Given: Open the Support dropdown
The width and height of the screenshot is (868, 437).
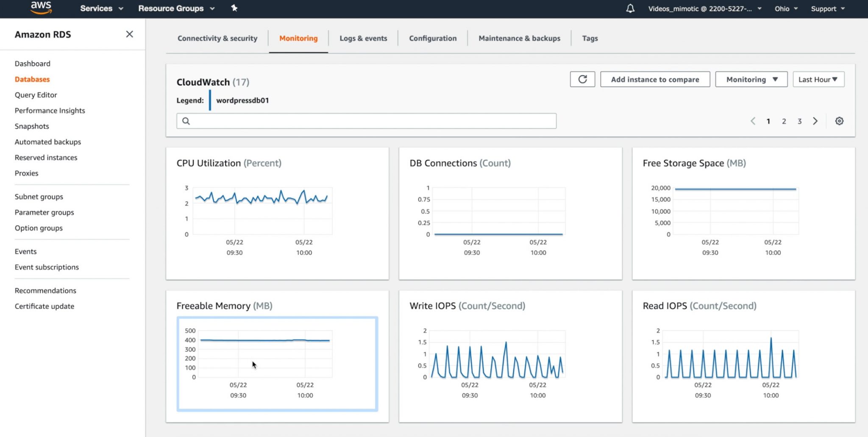Looking at the screenshot, I should pyautogui.click(x=828, y=8).
